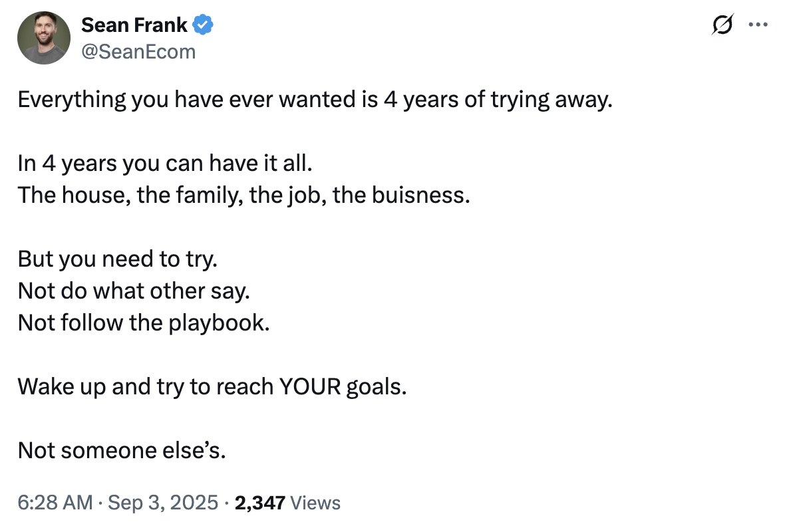Click the Grok explain-post icon

pos(722,24)
